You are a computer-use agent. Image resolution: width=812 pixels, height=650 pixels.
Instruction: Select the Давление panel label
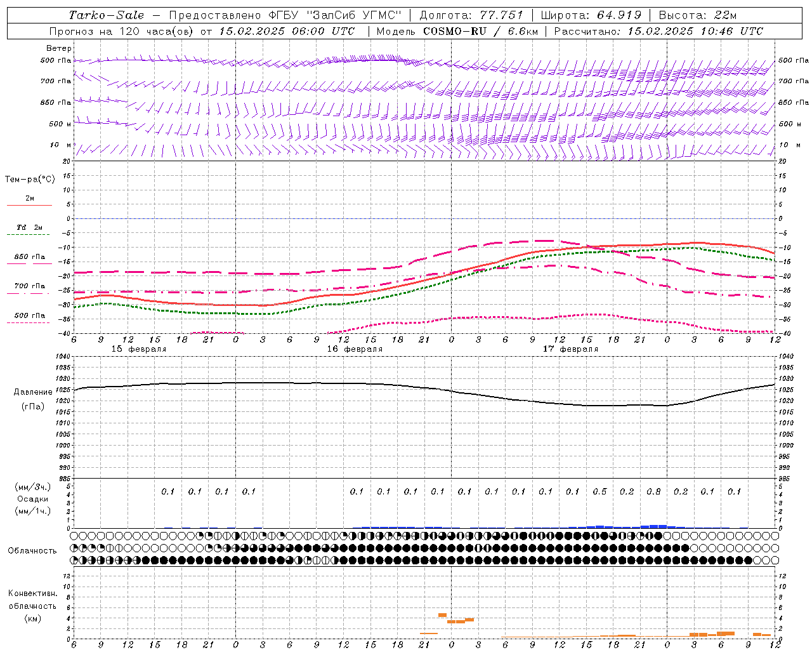pos(33,392)
